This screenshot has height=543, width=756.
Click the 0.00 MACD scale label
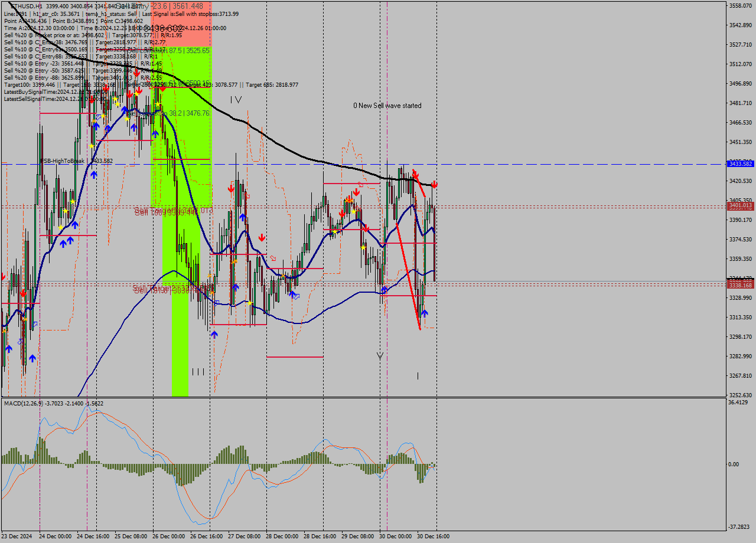734,464
